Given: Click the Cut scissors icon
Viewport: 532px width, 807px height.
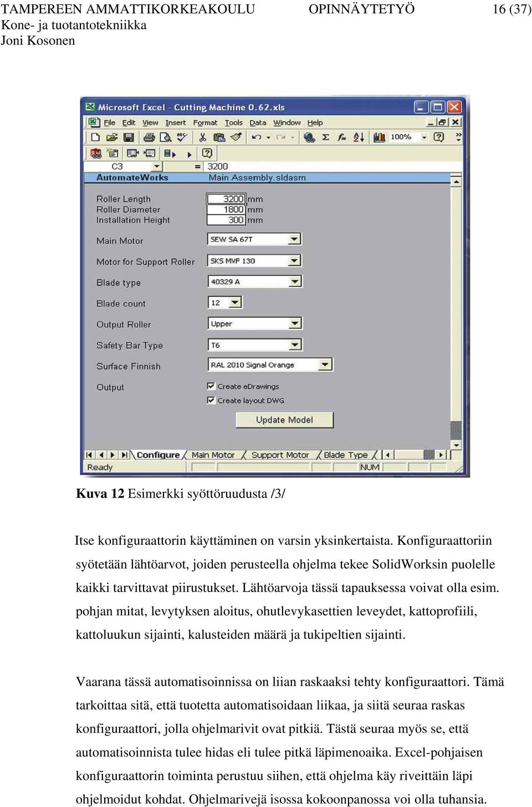Looking at the screenshot, I should (x=203, y=137).
